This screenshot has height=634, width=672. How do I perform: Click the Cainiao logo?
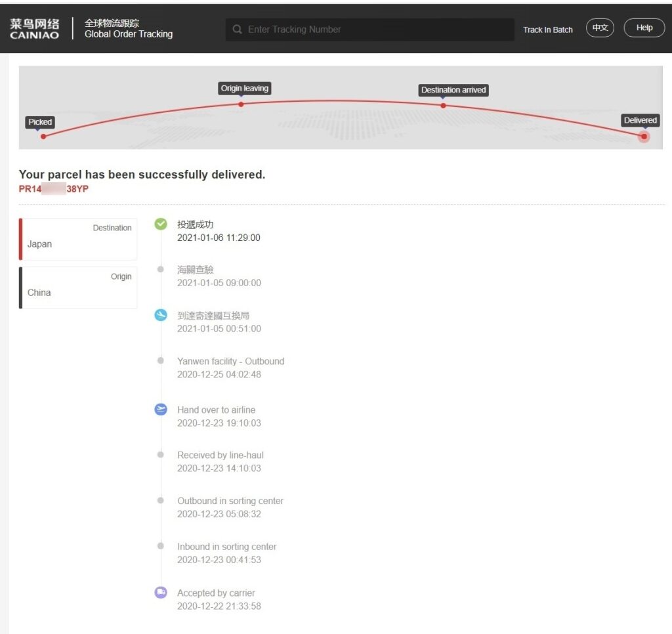35,29
